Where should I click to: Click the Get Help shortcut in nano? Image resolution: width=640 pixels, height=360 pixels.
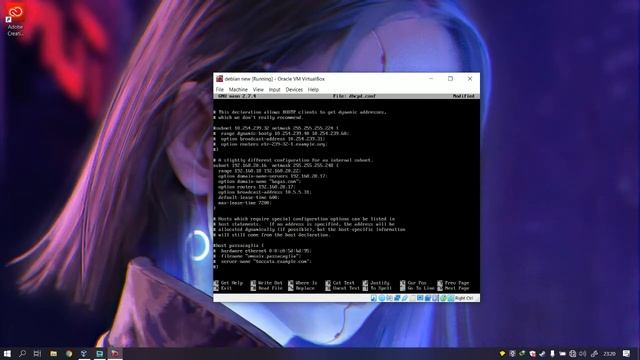point(228,283)
